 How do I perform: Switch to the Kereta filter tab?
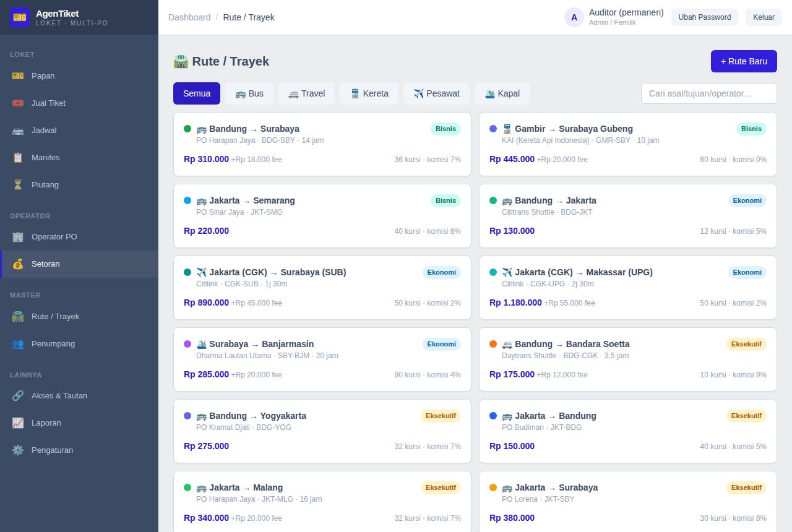click(x=369, y=93)
